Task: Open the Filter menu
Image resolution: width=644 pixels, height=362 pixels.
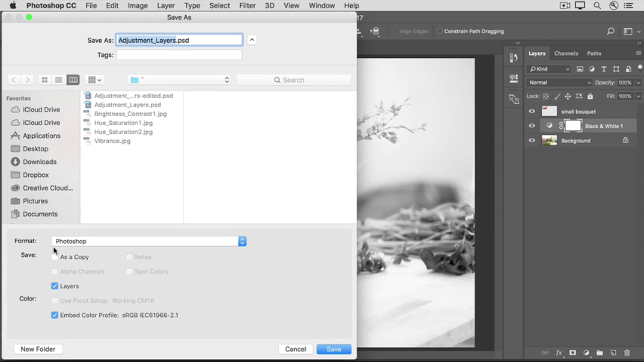Action: (x=247, y=6)
